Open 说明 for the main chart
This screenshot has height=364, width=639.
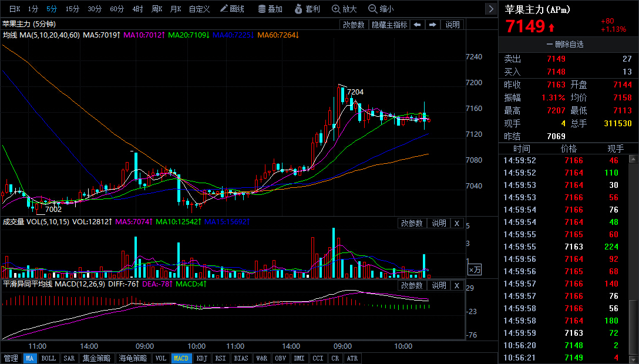[452, 25]
